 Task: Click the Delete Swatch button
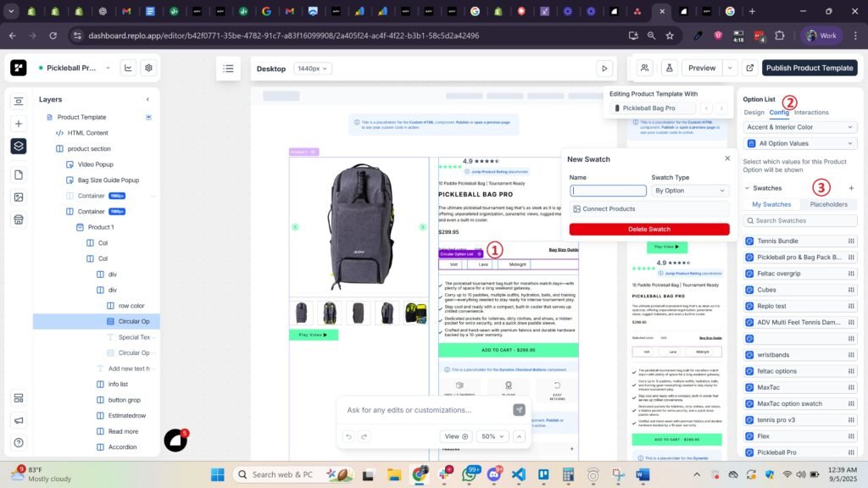click(648, 230)
